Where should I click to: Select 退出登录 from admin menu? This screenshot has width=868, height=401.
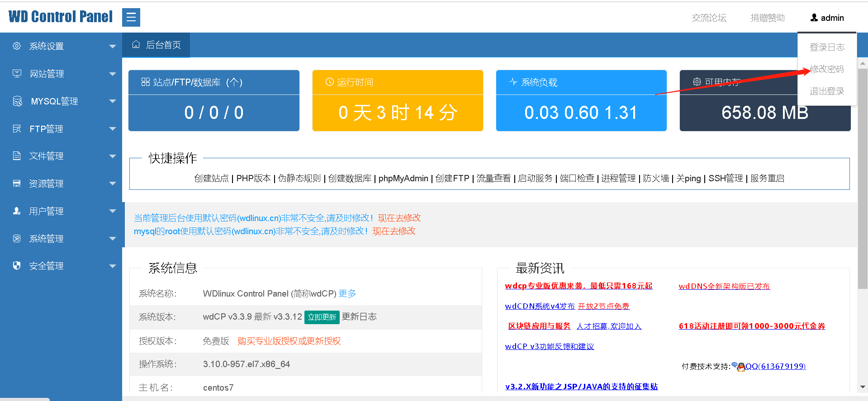pos(827,91)
